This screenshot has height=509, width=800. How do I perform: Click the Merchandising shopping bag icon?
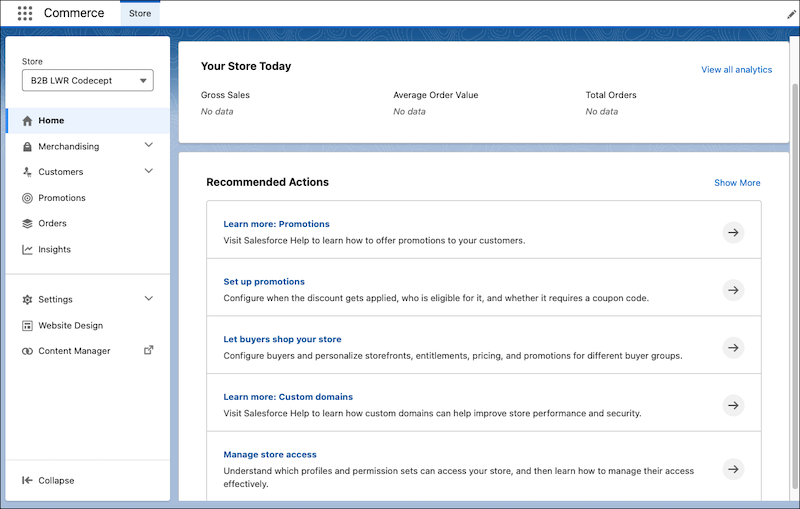pos(28,147)
